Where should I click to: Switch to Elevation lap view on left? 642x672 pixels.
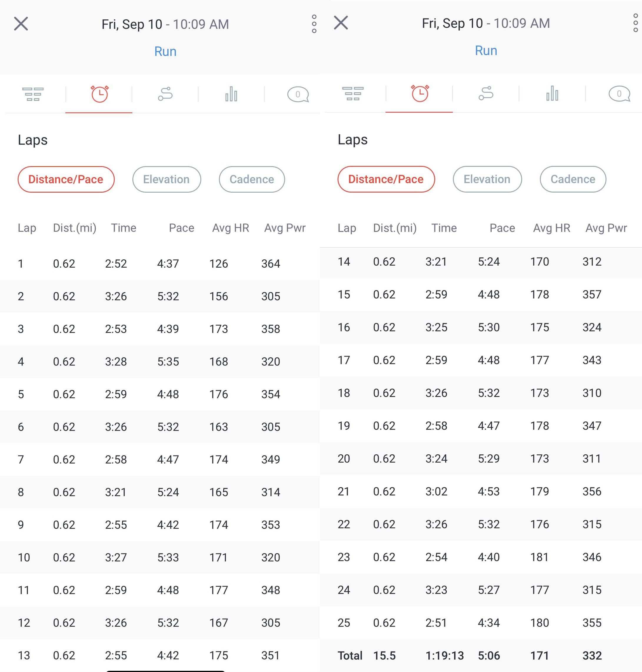coord(166,179)
